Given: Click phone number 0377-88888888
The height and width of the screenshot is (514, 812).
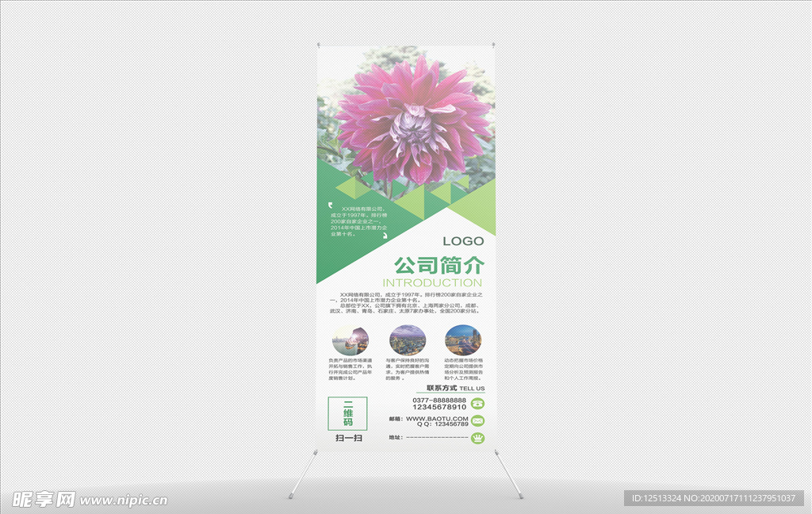Looking at the screenshot, I should [439, 400].
